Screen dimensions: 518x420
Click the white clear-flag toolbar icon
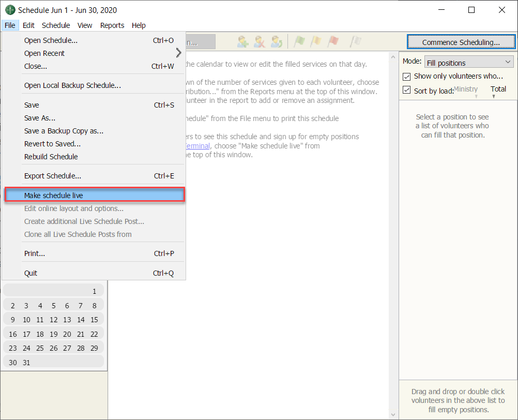pyautogui.click(x=356, y=42)
